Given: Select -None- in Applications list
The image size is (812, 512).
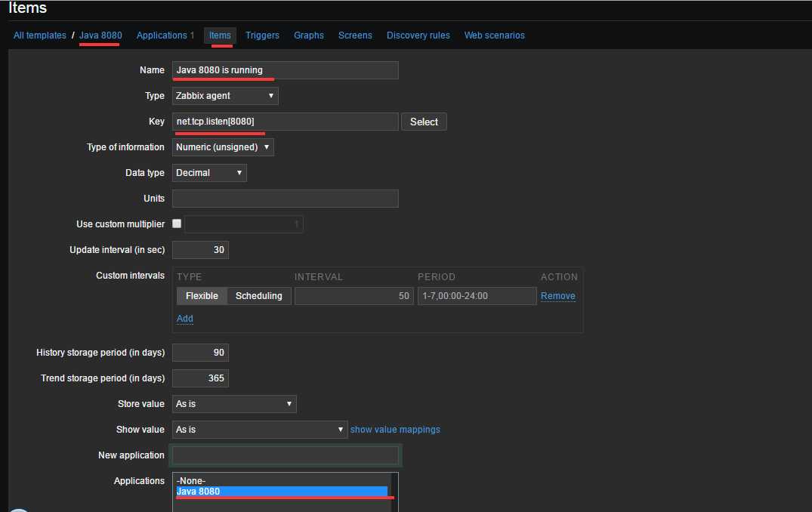Looking at the screenshot, I should [x=282, y=481].
